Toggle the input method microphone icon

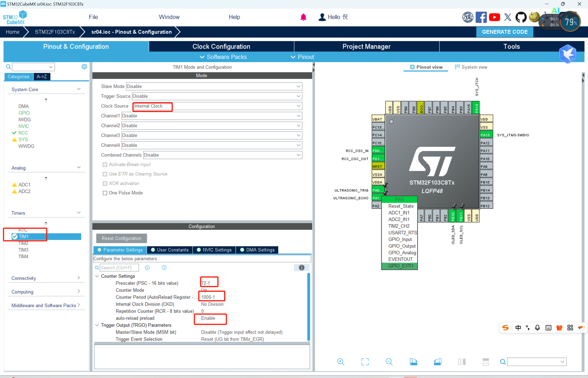point(537,328)
